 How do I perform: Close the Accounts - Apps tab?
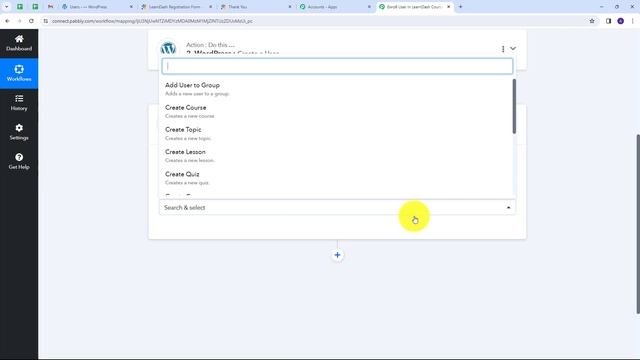pyautogui.click(x=369, y=7)
